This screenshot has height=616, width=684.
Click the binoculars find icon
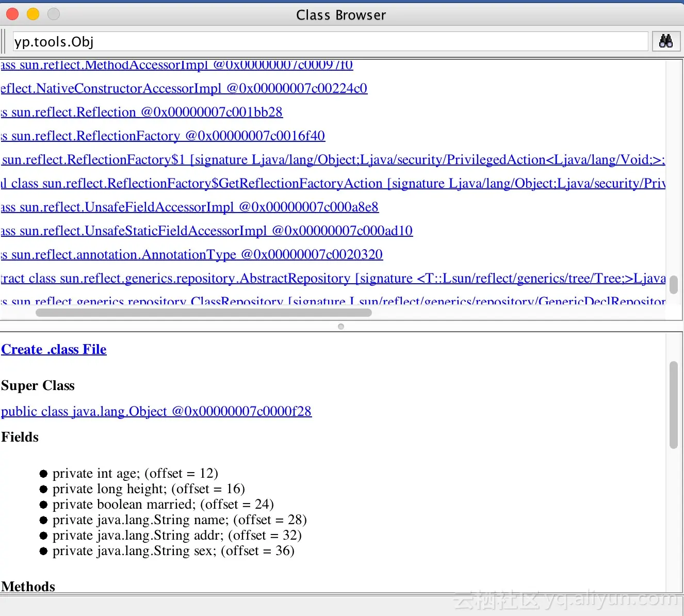666,41
